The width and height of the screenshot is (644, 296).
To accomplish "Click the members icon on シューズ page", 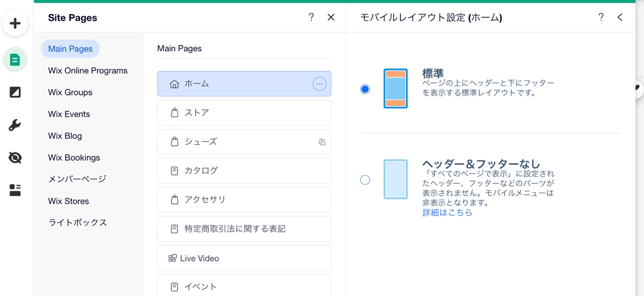I will pos(321,142).
